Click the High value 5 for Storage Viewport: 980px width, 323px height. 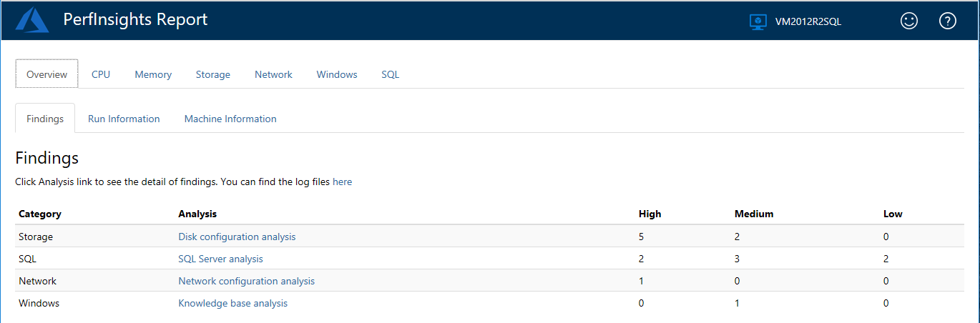coord(641,237)
